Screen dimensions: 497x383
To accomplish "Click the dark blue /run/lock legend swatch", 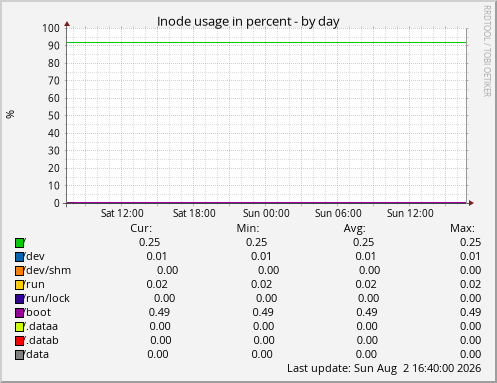I will pyautogui.click(x=19, y=299).
